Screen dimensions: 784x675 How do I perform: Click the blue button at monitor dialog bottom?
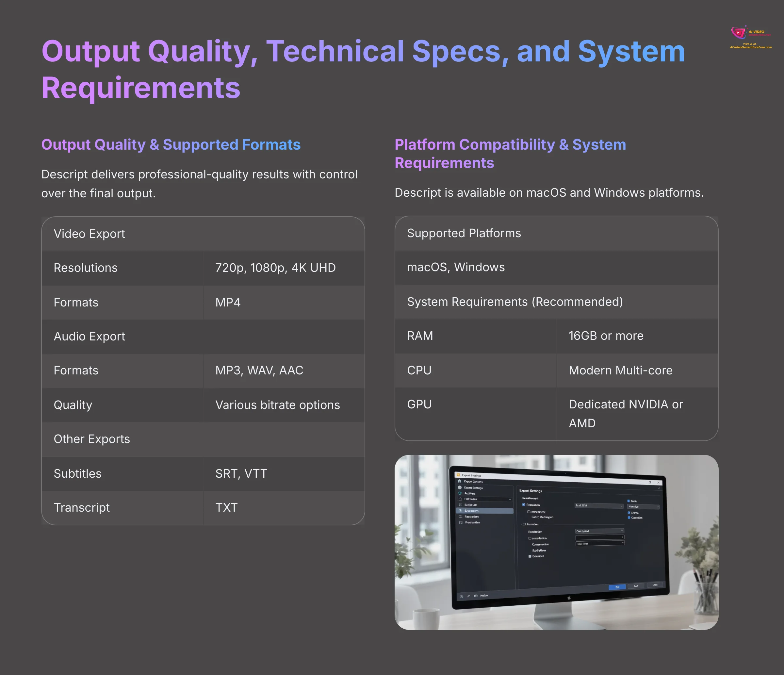(x=617, y=587)
